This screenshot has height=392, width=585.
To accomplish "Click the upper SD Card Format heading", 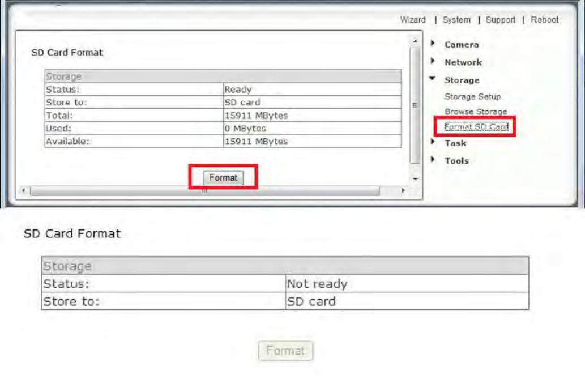I will (67, 52).
